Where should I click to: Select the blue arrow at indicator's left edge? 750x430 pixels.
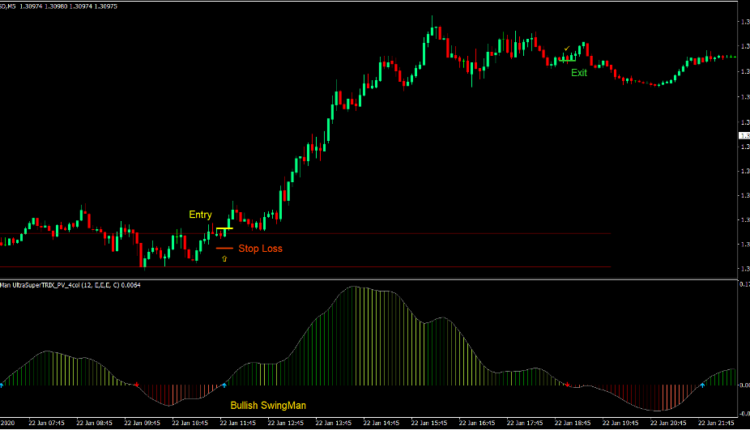pos(2,384)
